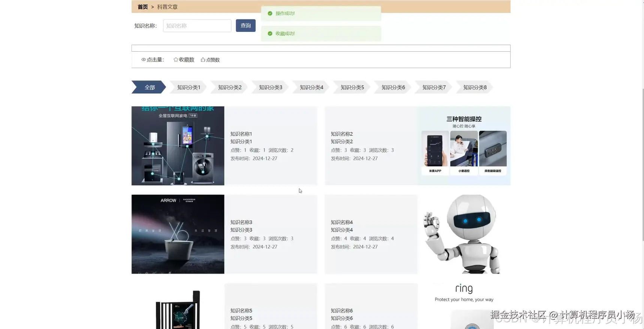The image size is (644, 329).
Task: Select the 知识分类5 category tab
Action: [x=352, y=87]
